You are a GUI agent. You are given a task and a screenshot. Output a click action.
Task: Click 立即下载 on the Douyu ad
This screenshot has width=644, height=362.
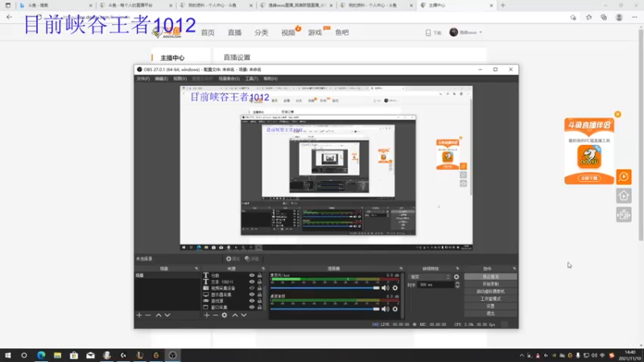pos(589,178)
